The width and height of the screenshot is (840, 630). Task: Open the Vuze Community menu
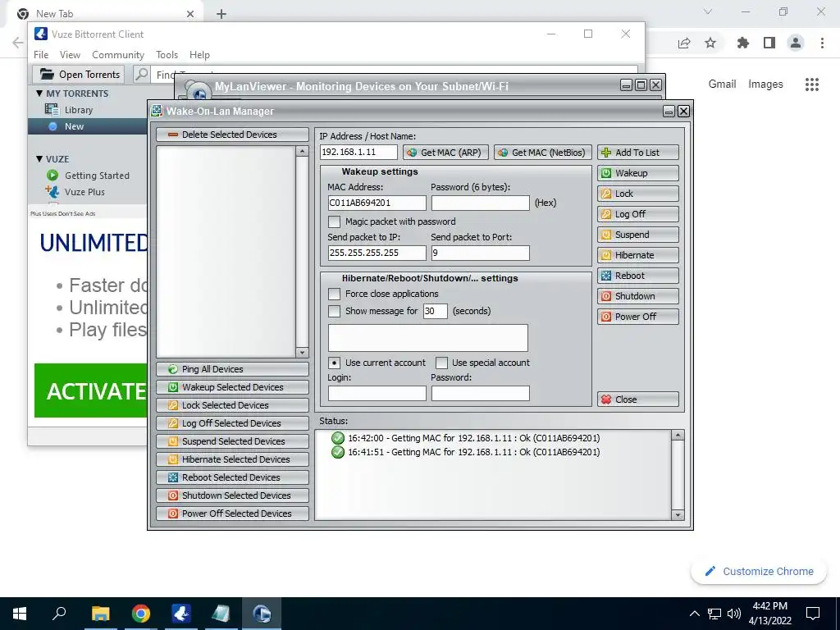click(118, 55)
